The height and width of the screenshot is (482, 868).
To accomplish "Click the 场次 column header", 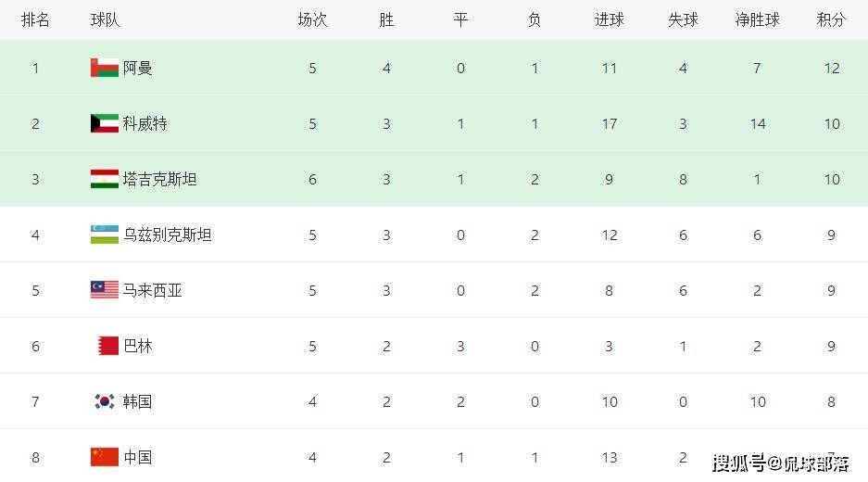I will coord(312,20).
